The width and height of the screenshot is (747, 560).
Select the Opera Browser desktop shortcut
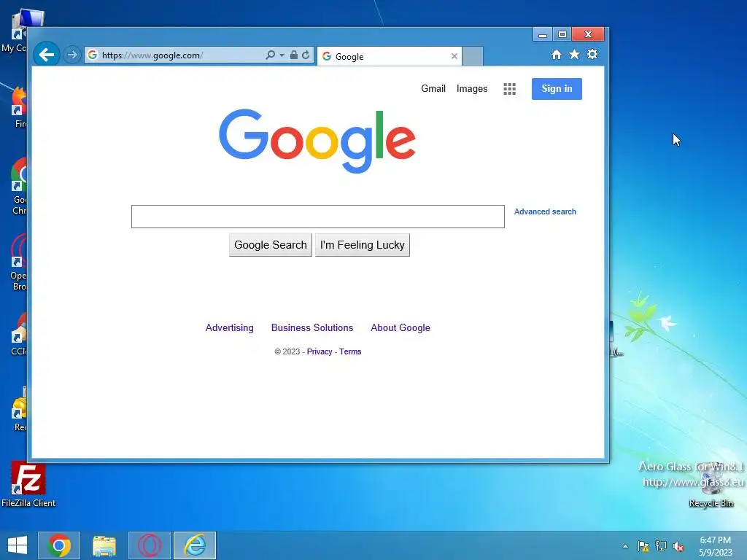[18, 262]
